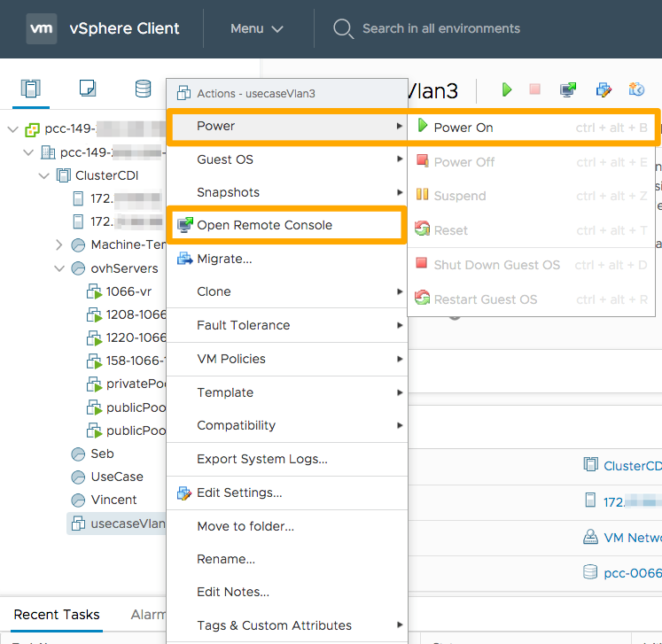The width and height of the screenshot is (662, 644).
Task: Choose Open Remote Console menu entry
Action: (x=264, y=225)
